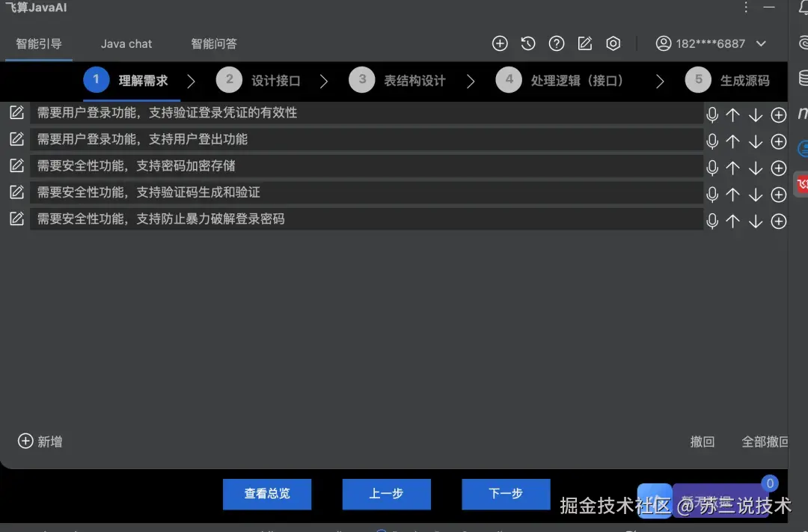808x532 pixels.
Task: Click the 查看总览 button
Action: coord(266,494)
